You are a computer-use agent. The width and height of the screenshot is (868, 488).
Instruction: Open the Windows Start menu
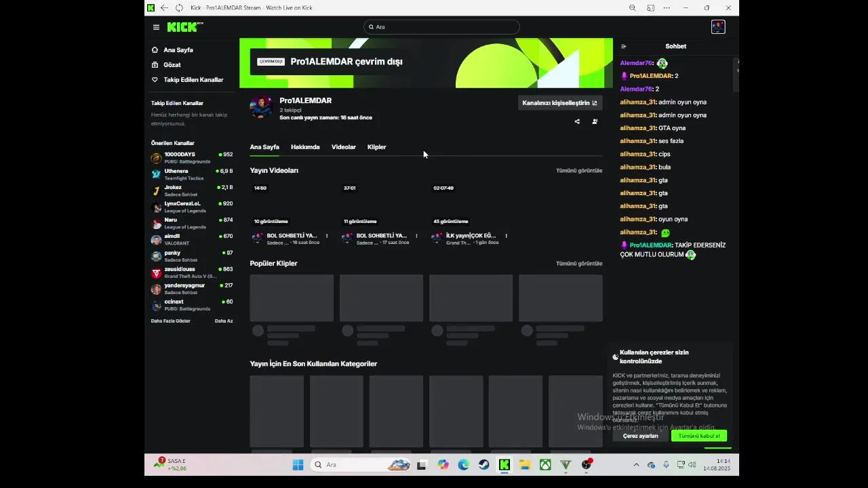pyautogui.click(x=298, y=465)
